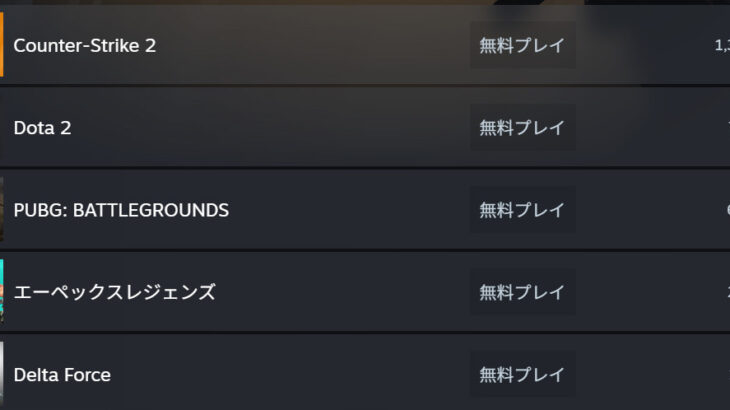Open the Dota 2 game title
Viewport: 730px width, 410px height.
click(42, 128)
